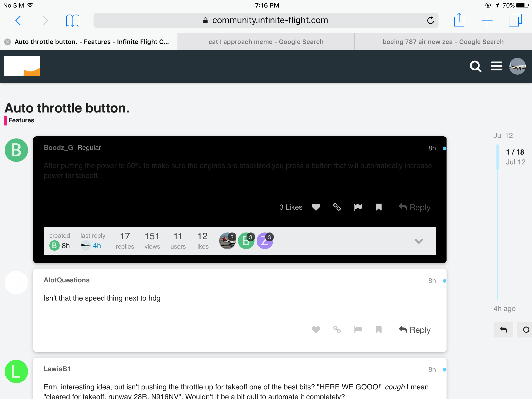The width and height of the screenshot is (532, 399).
Task: Expand the topic summary chevron
Action: tap(418, 241)
